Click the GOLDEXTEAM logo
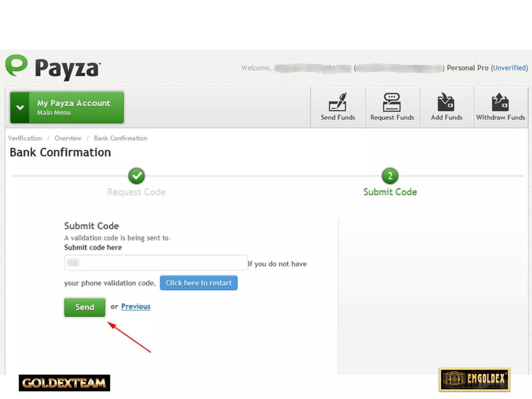532x399 pixels. click(x=64, y=383)
